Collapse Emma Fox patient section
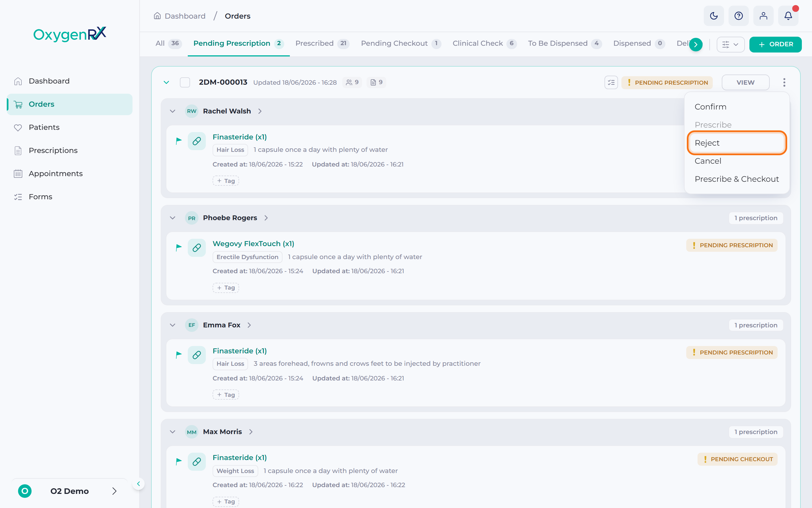This screenshot has height=508, width=812. click(x=173, y=325)
